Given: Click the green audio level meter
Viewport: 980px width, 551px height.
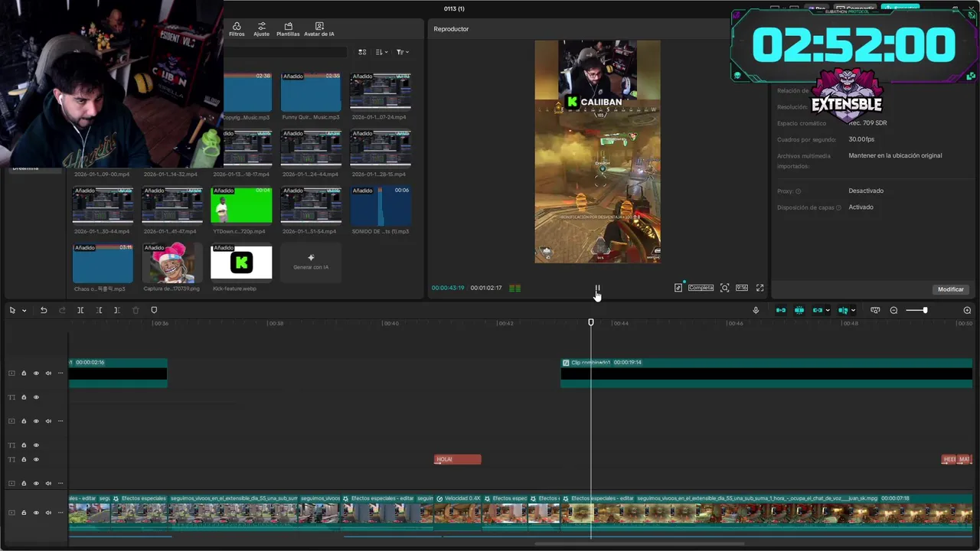Looking at the screenshot, I should pos(514,288).
